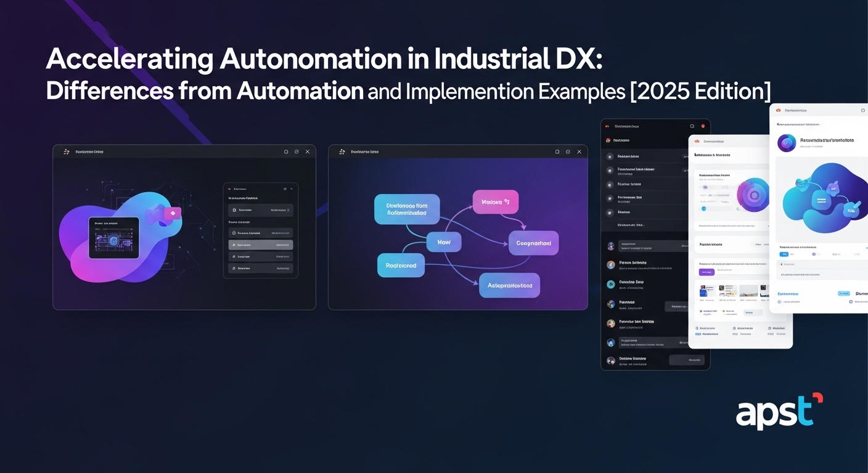This screenshot has height=473, width=868.
Task: Click the red app icon in the white window header
Action: [x=696, y=141]
